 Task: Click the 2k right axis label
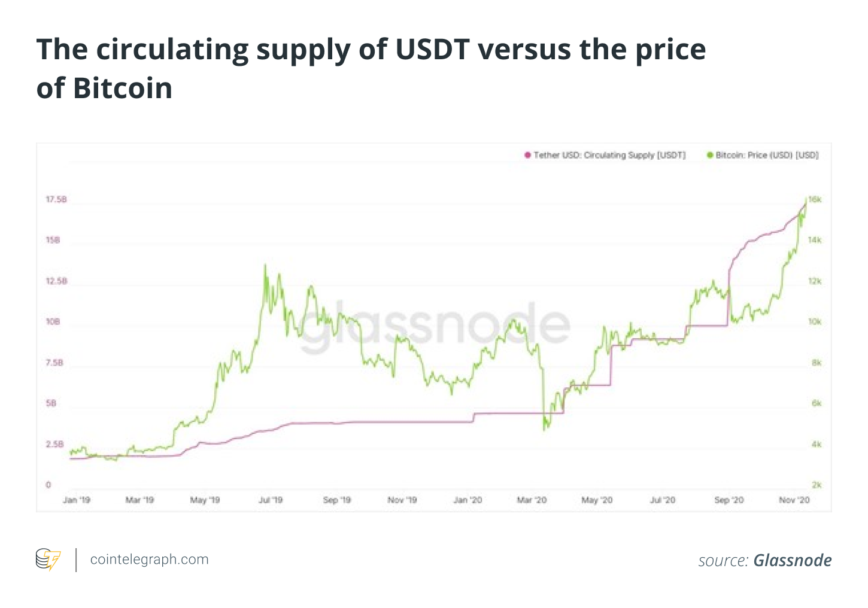click(817, 485)
